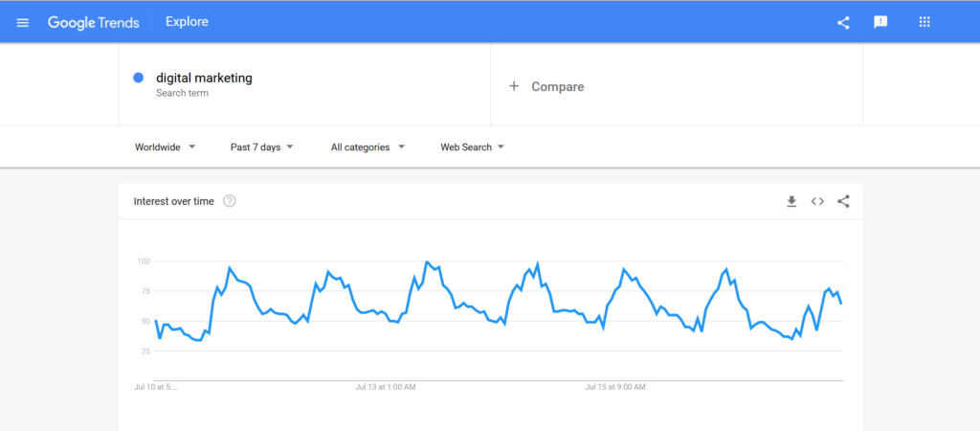Go to the Explore section
The image size is (980, 431).
(x=187, y=22)
